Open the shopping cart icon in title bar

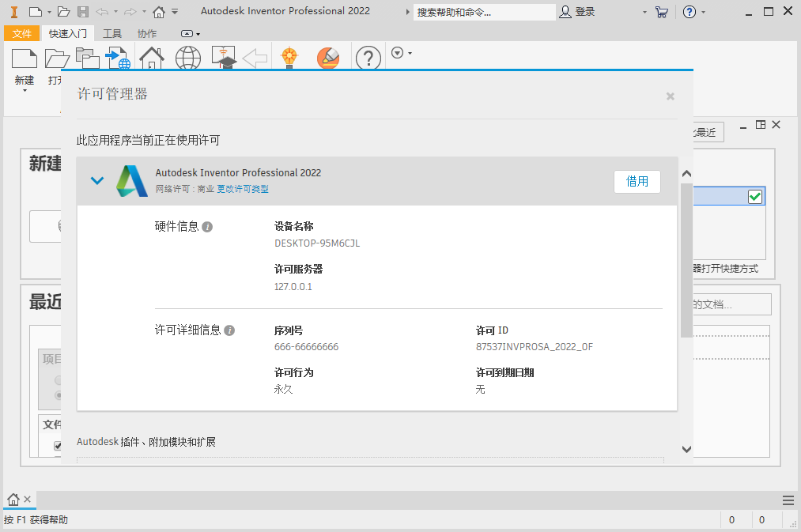(x=663, y=12)
